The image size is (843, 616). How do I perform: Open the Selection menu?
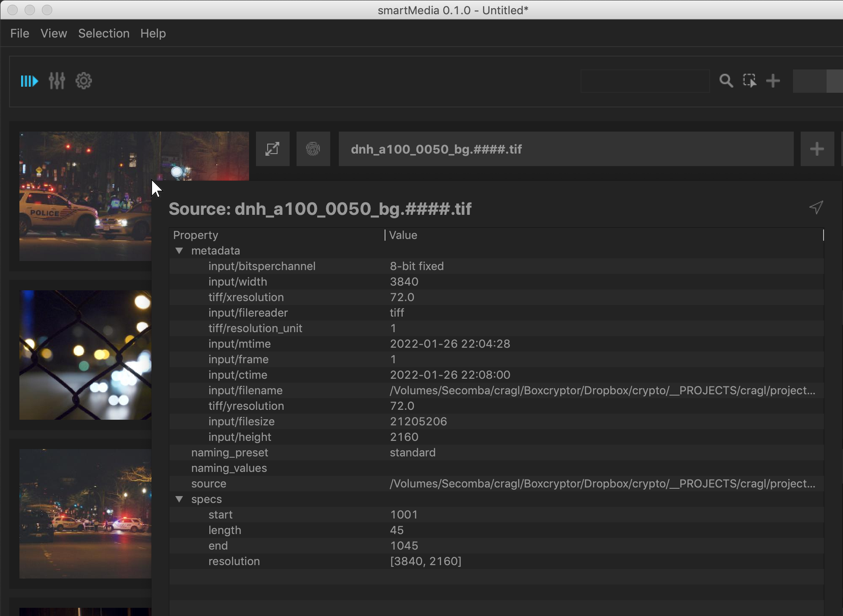(x=104, y=33)
